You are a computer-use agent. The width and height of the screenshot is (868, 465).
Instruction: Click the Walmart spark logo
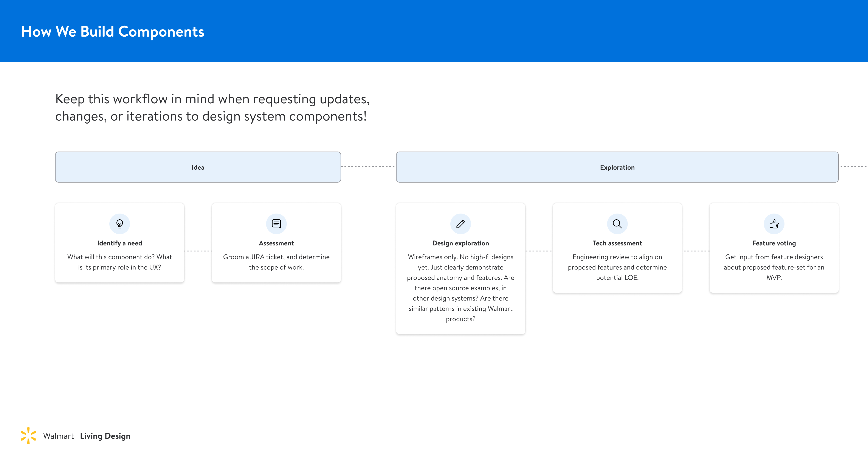coord(28,436)
